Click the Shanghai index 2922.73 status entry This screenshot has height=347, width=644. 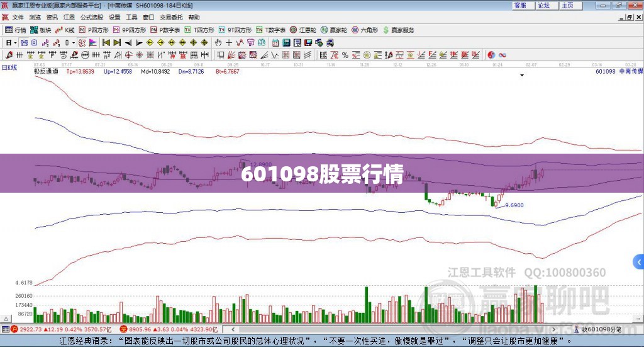61,329
